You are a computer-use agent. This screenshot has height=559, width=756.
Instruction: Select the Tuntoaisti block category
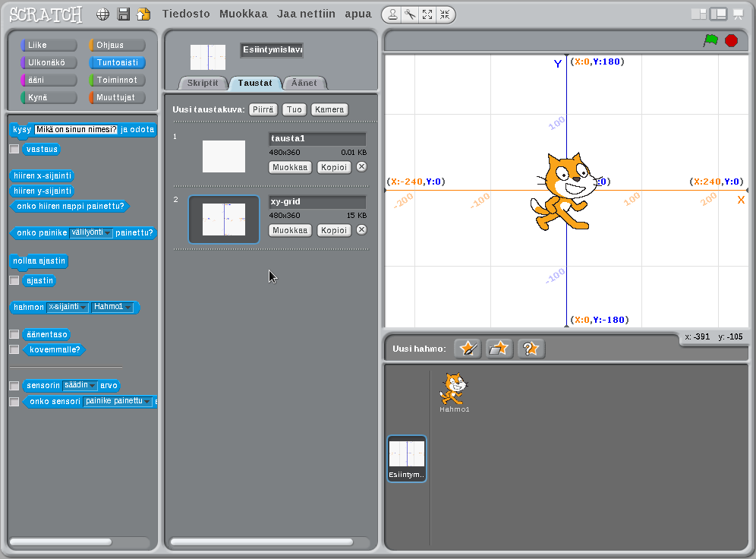(x=117, y=62)
